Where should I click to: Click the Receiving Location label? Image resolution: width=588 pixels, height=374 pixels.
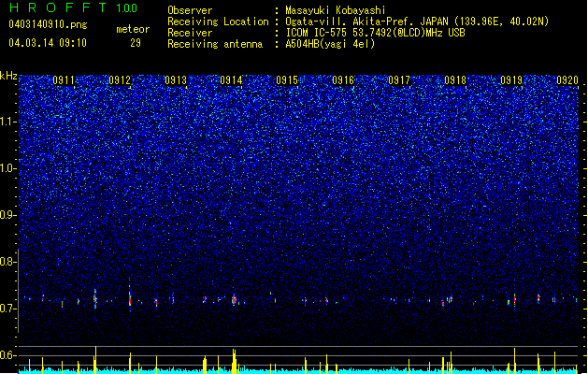click(218, 22)
